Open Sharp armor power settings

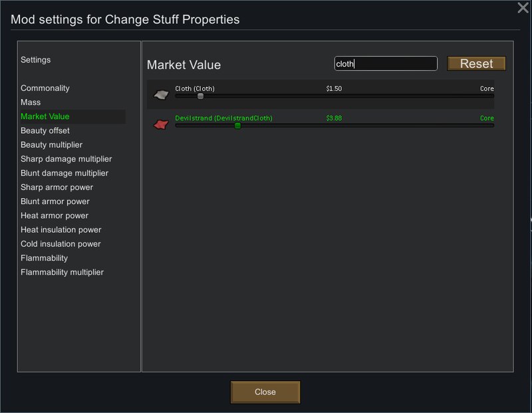coord(57,188)
